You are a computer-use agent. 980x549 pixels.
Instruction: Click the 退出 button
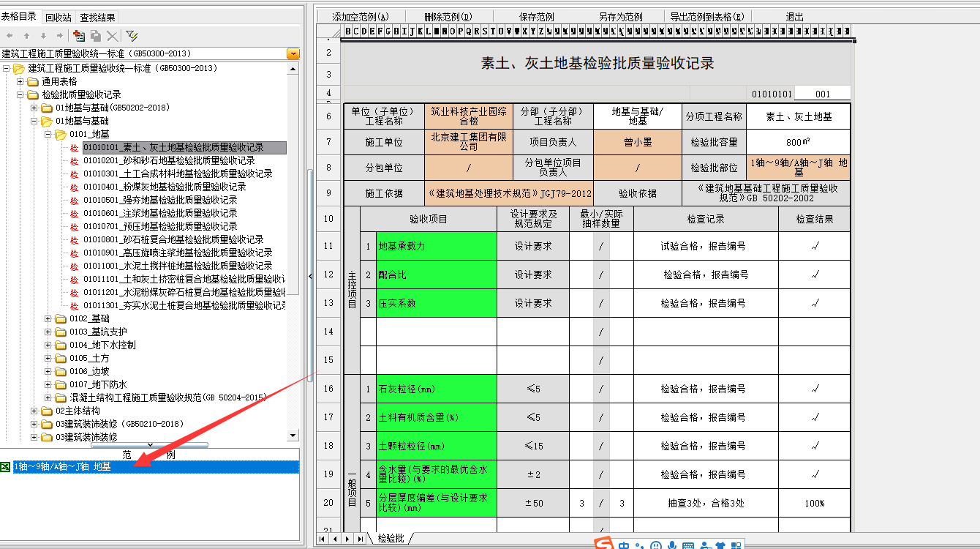pyautogui.click(x=795, y=17)
